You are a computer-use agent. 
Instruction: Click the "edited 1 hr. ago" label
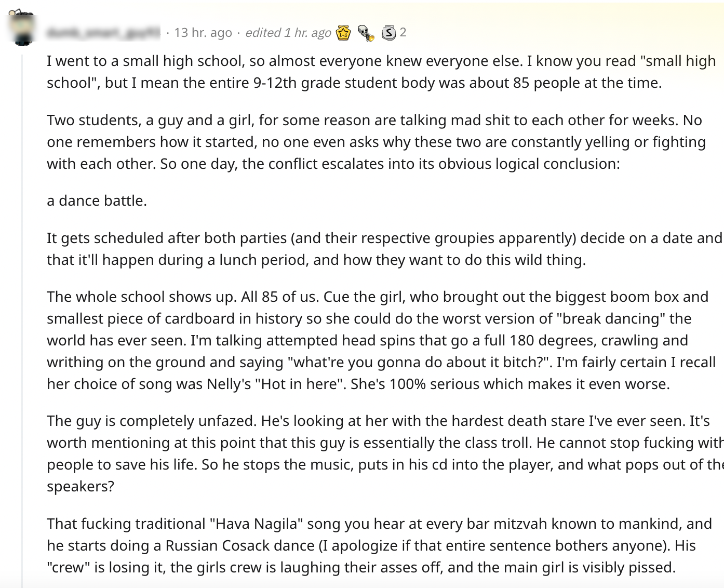pyautogui.click(x=288, y=33)
